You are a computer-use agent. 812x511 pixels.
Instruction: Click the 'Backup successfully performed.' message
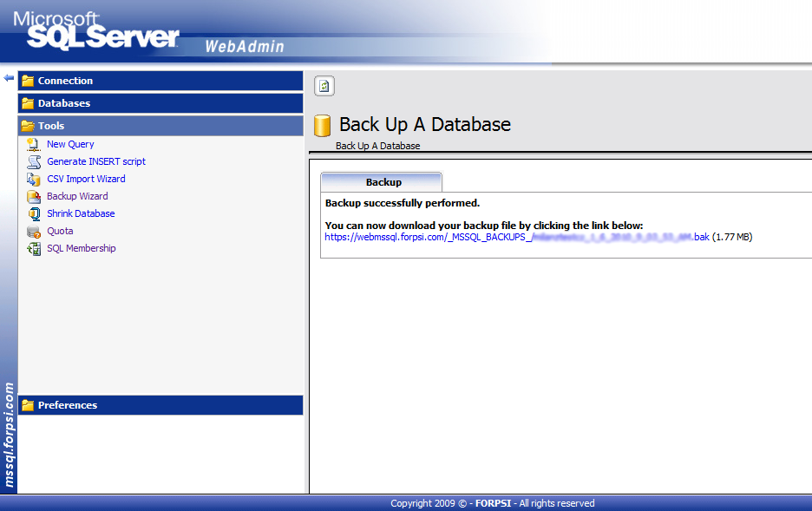403,203
